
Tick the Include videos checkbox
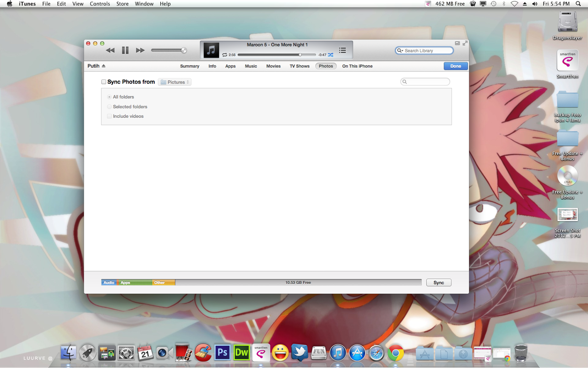pyautogui.click(x=109, y=116)
